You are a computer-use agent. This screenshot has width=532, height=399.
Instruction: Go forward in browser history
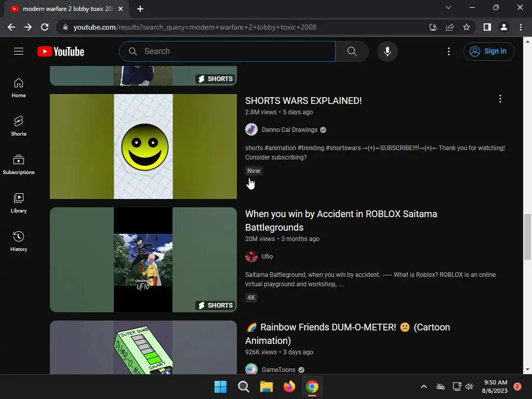pyautogui.click(x=28, y=27)
